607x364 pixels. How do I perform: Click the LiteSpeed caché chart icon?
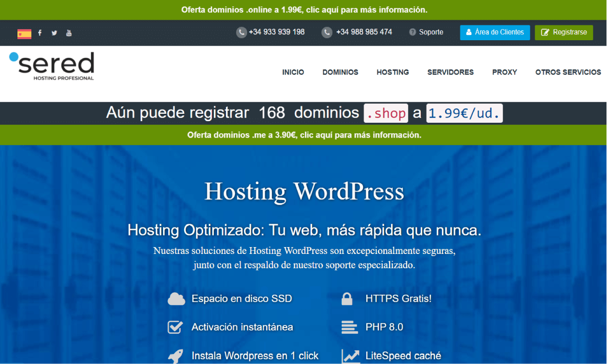point(350,356)
